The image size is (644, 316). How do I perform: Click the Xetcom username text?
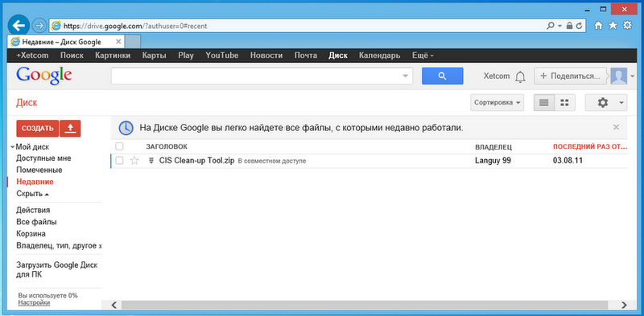pos(496,76)
